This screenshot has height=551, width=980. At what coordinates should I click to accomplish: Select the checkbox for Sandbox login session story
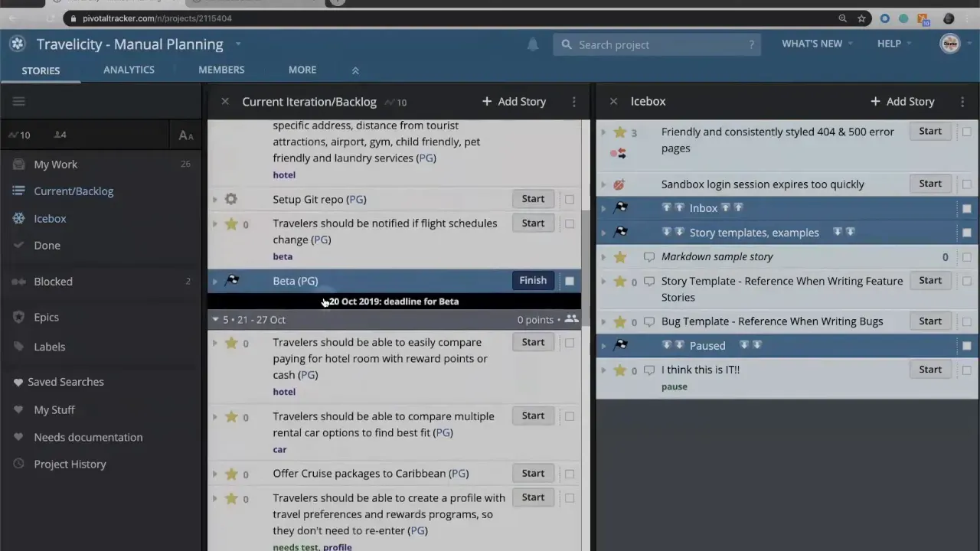point(966,184)
